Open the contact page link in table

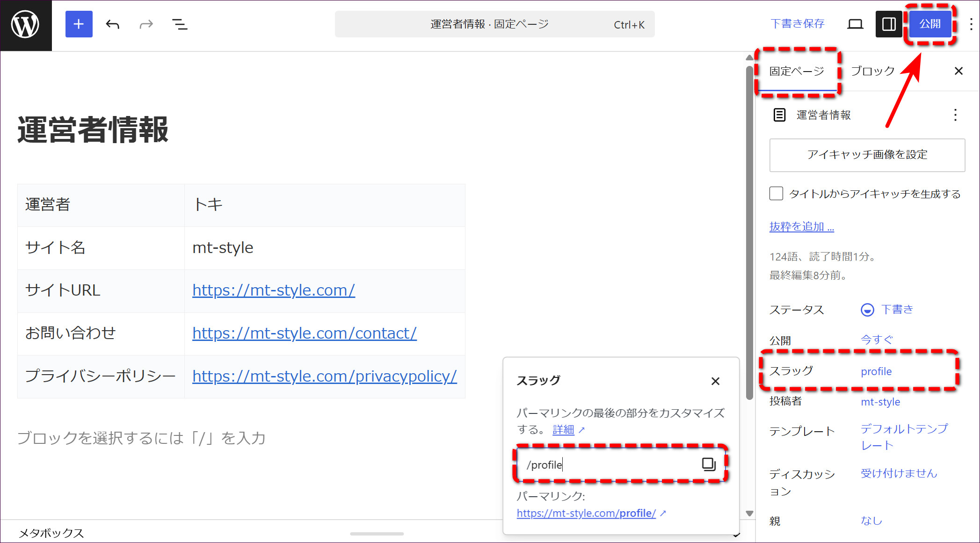pos(305,333)
